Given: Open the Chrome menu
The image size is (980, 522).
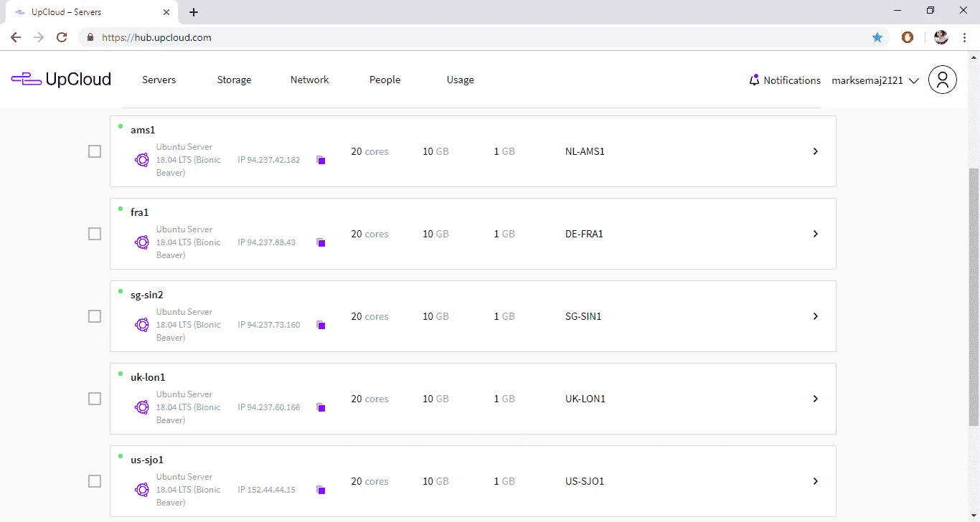Looking at the screenshot, I should coord(965,37).
